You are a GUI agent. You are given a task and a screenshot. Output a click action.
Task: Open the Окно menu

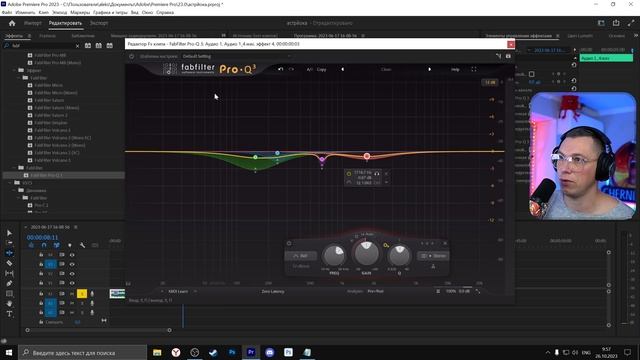[x=147, y=13]
